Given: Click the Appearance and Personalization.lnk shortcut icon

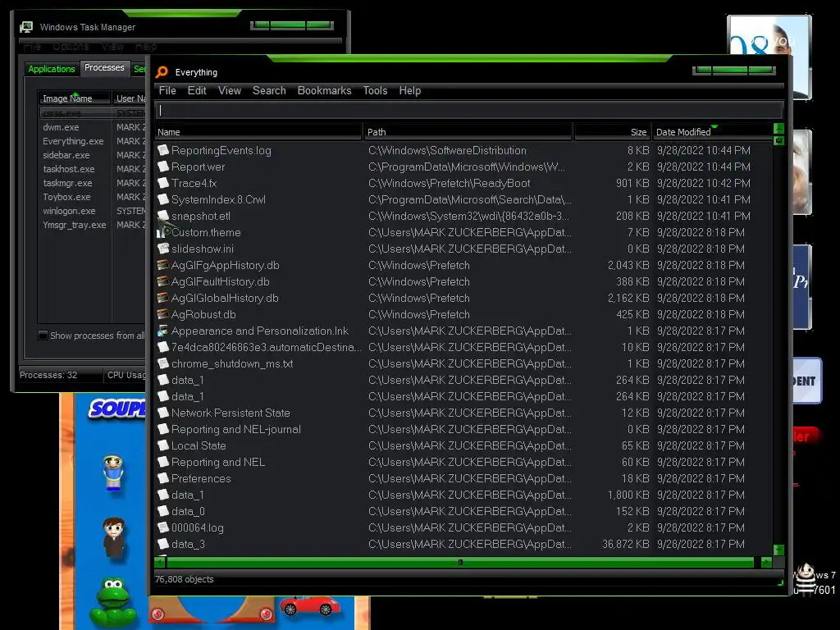Looking at the screenshot, I should tap(163, 331).
